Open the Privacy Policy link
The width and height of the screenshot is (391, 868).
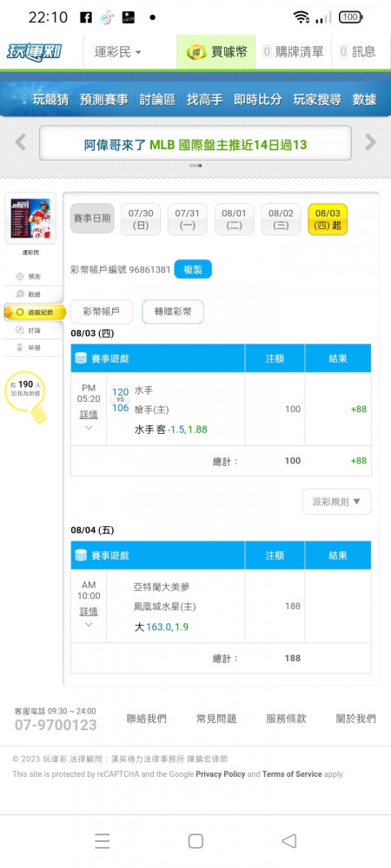pyautogui.click(x=221, y=774)
